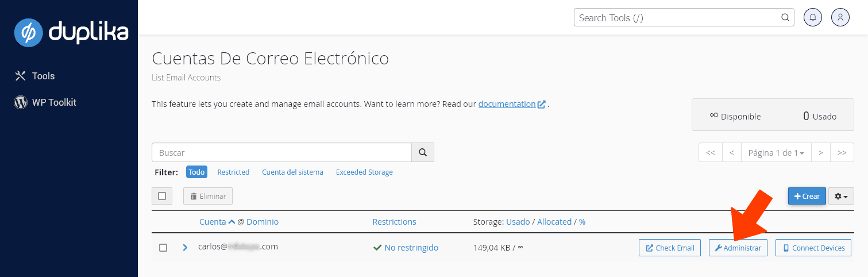The image size is (868, 277).
Task: Click the Check Email button
Action: (670, 248)
